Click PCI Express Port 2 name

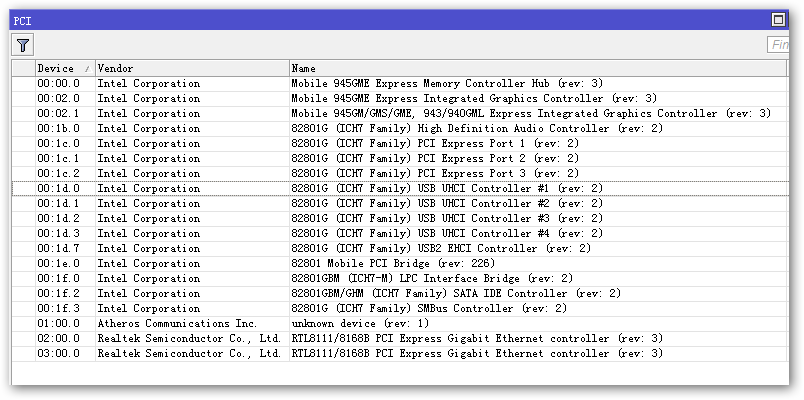[x=435, y=158]
